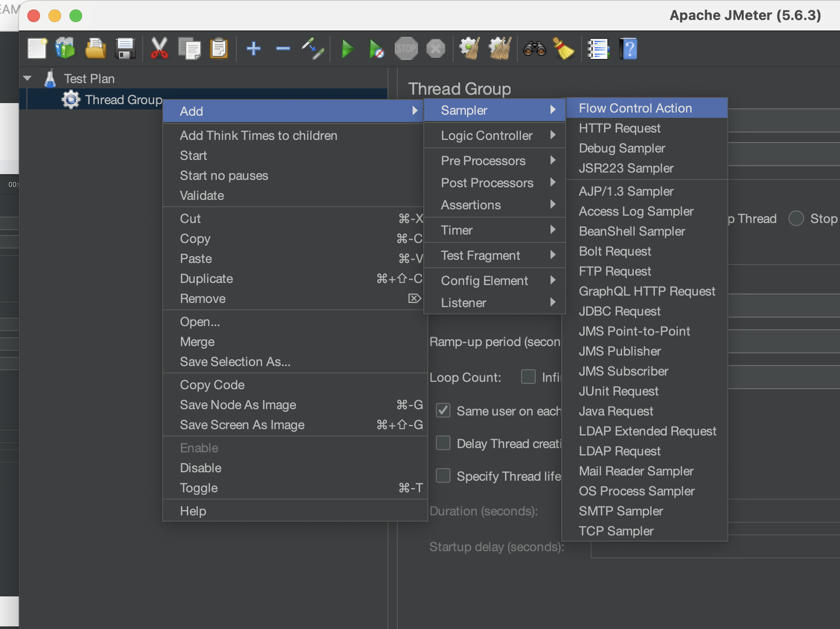Image resolution: width=840 pixels, height=629 pixels.
Task: Click the Clear broom gear icon
Action: pyautogui.click(x=469, y=49)
